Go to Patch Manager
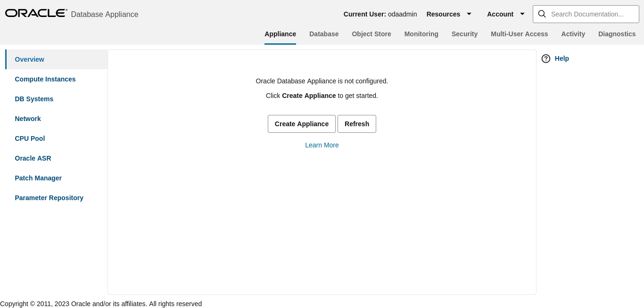The width and height of the screenshot is (644, 308). 57,178
